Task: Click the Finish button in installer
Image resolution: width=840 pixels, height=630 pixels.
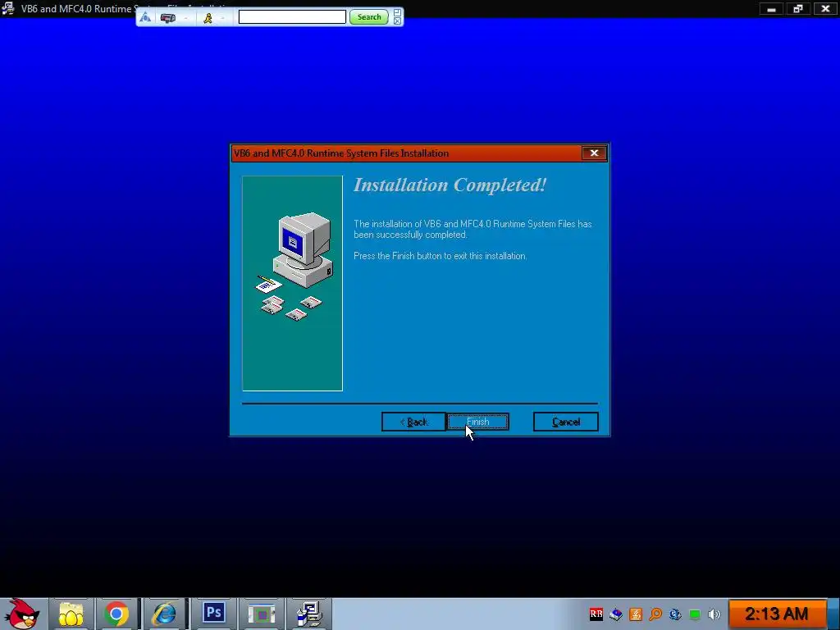Action: click(x=478, y=422)
